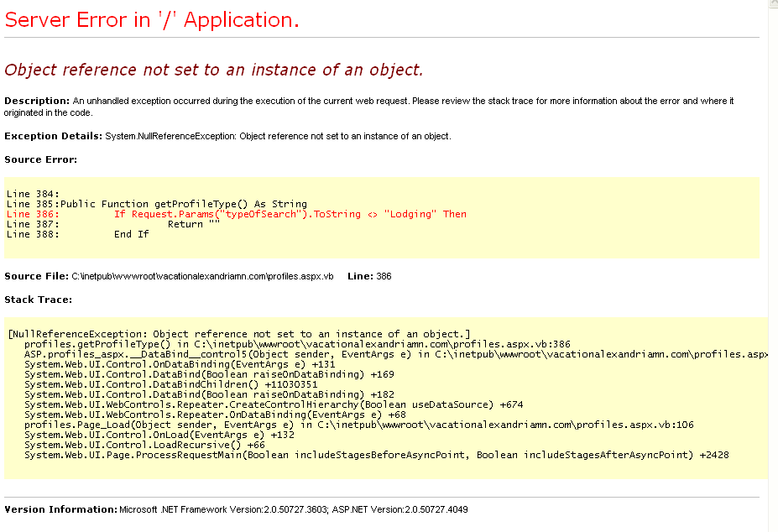Click the source file path 'profiles.aspx.vb'
778x532 pixels.
click(x=202, y=276)
